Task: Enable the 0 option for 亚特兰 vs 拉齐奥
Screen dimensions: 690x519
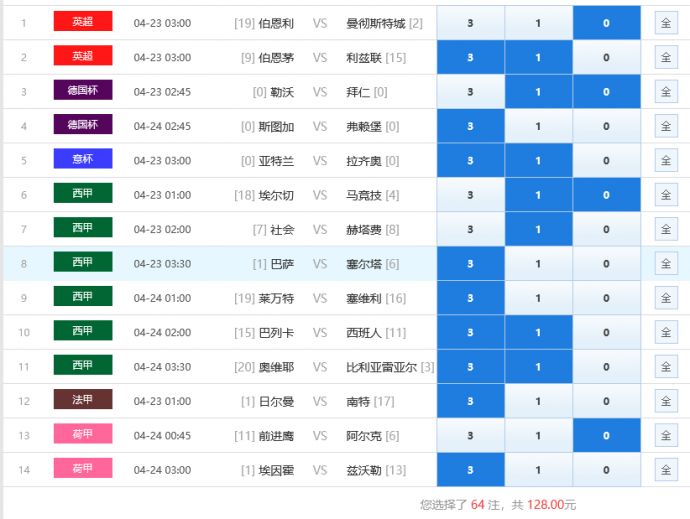Action: coord(606,161)
